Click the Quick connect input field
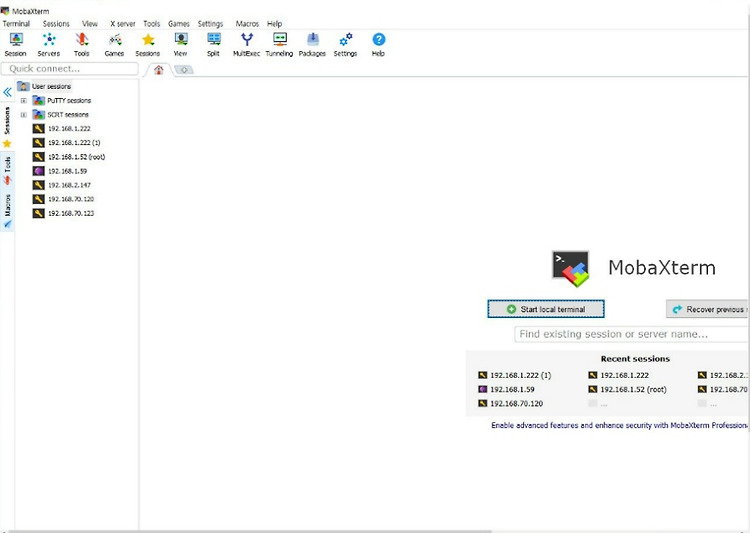 (x=70, y=69)
